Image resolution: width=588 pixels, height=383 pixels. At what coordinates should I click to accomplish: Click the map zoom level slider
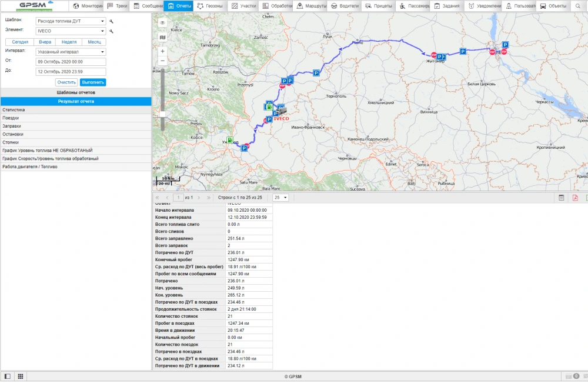tap(163, 113)
